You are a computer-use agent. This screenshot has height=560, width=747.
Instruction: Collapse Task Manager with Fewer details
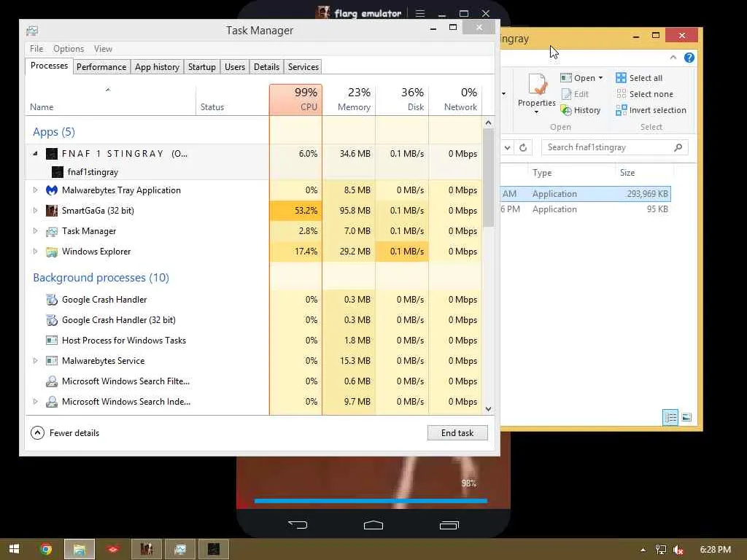click(65, 433)
